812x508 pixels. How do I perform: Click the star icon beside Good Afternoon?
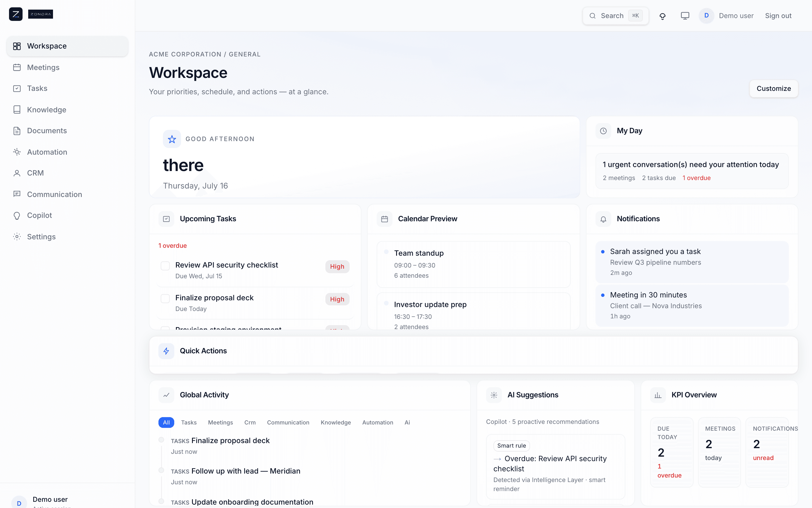tap(172, 139)
